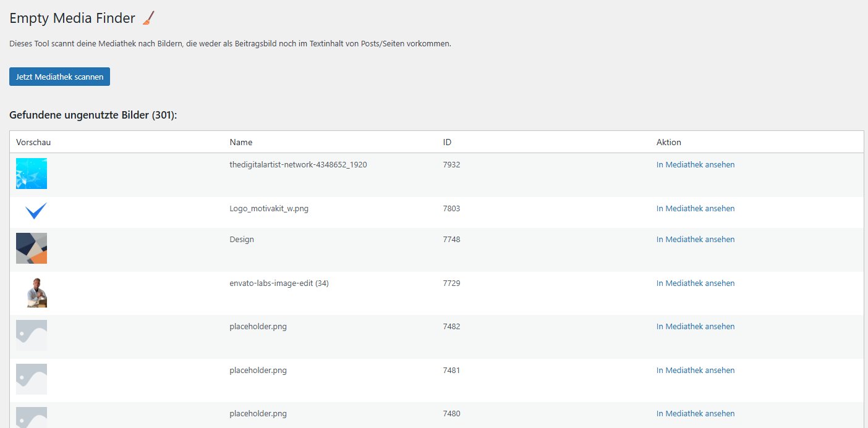Click the placeholder thumbnail for ID 7480
Viewport: 868px width, 428px height.
click(x=32, y=417)
